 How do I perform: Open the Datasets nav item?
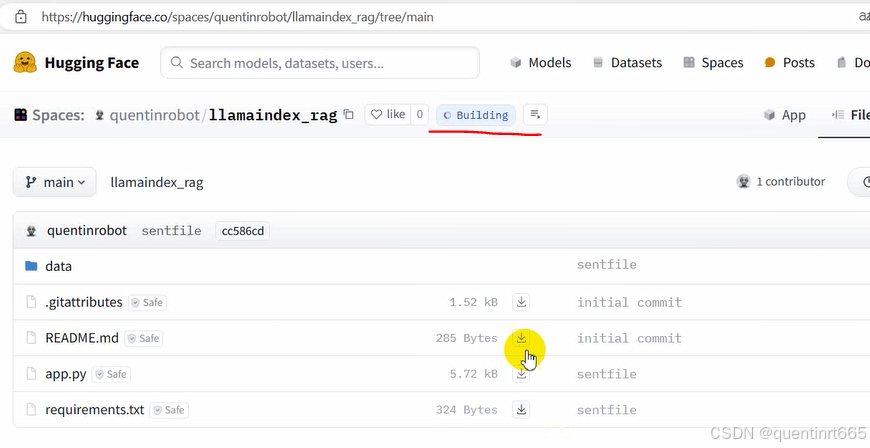[627, 63]
